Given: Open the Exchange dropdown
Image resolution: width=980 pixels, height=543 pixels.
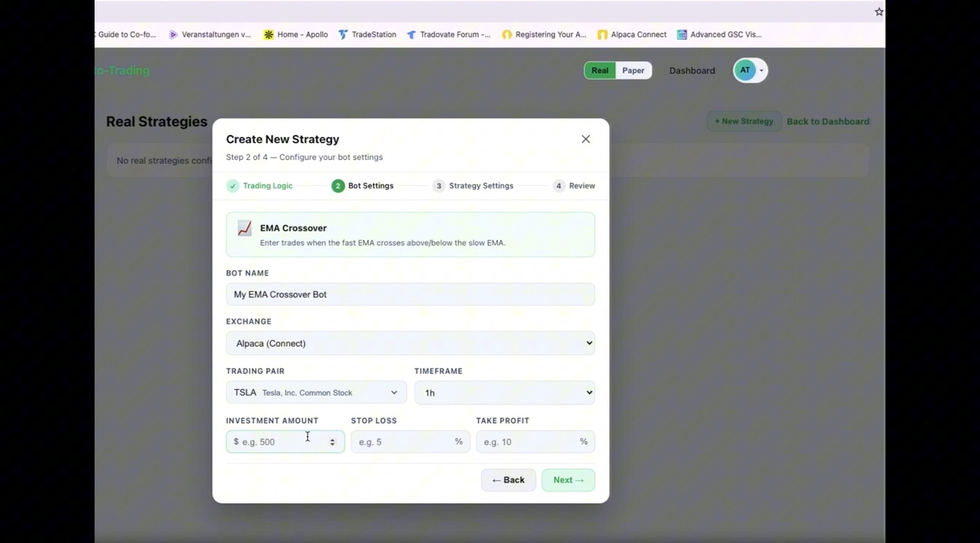Looking at the screenshot, I should (410, 343).
